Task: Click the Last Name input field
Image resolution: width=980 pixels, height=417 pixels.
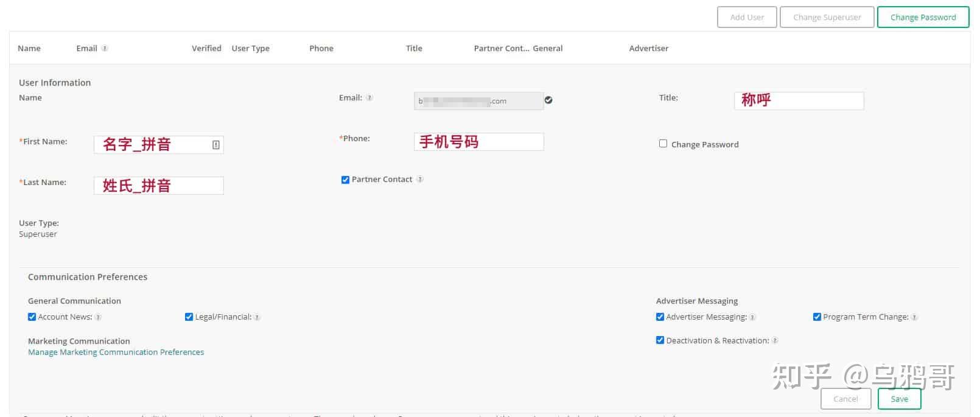Action: pyautogui.click(x=158, y=185)
